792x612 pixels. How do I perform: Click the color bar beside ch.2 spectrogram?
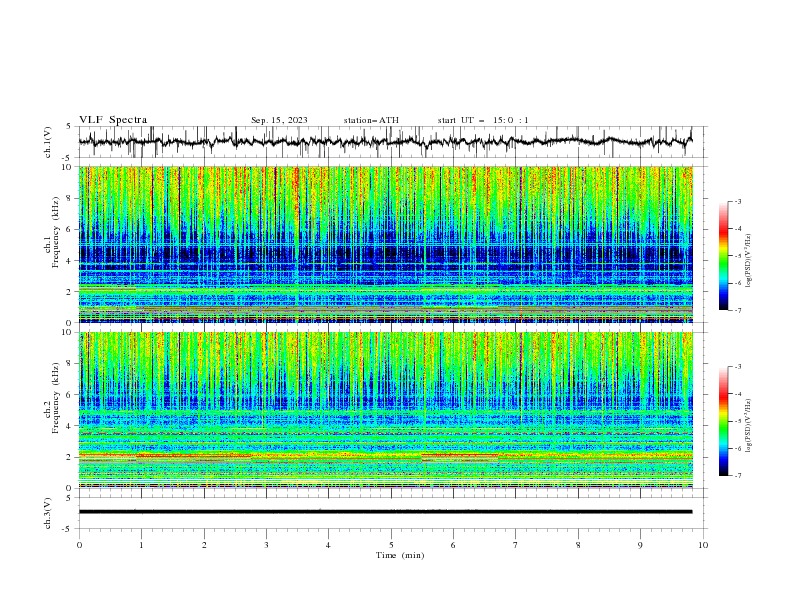(723, 421)
